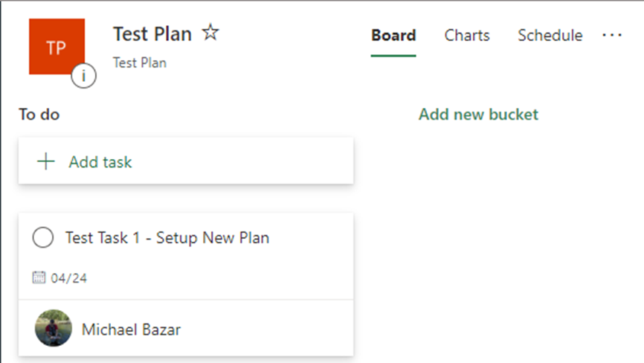Open the Schedule tab
Screen dimensions: 644x363
[550, 35]
